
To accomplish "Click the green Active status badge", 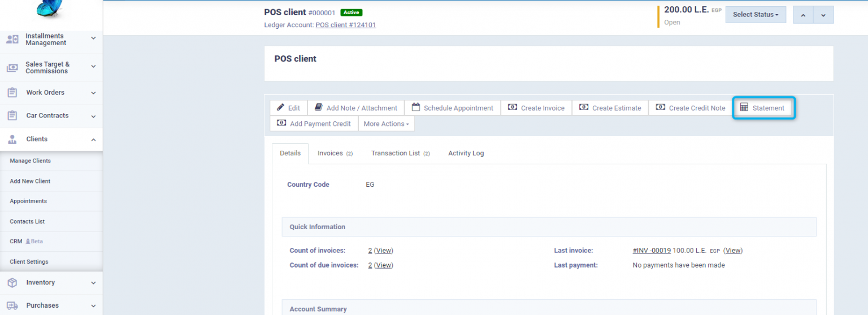I will 351,12.
